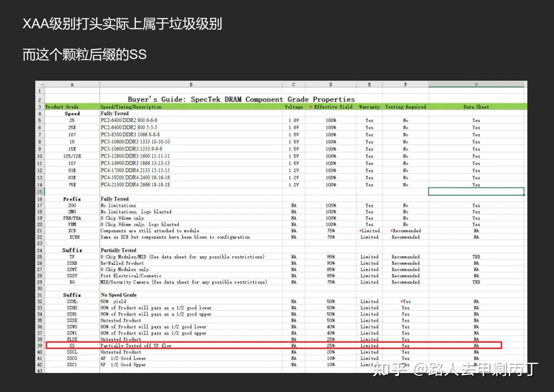Viewport: 554px width, 392px height.
Task: Click the 'Data Sheet' header cell
Action: pos(476,107)
